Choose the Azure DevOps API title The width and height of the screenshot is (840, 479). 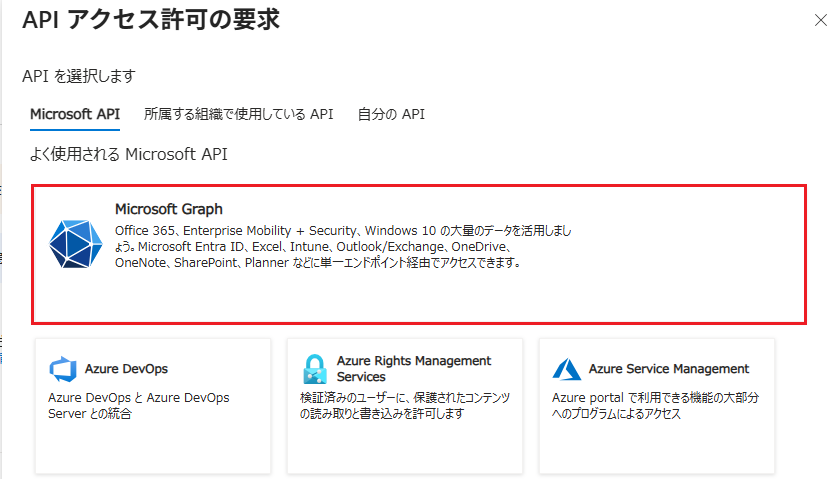click(126, 369)
